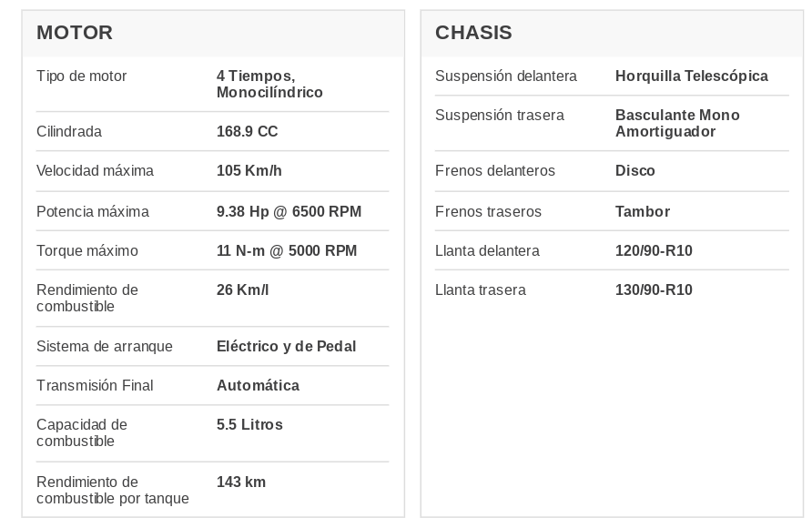Image resolution: width=812 pixels, height=528 pixels.
Task: Select the Disco front brake value
Action: click(634, 171)
